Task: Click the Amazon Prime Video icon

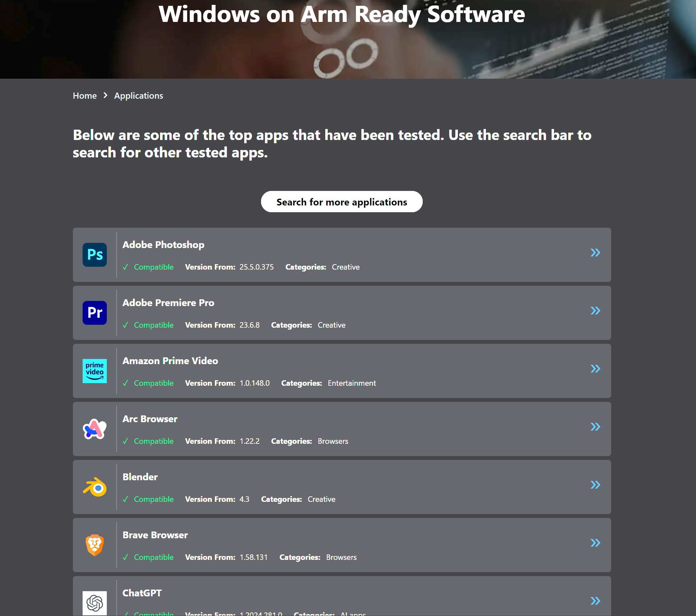Action: coord(95,371)
